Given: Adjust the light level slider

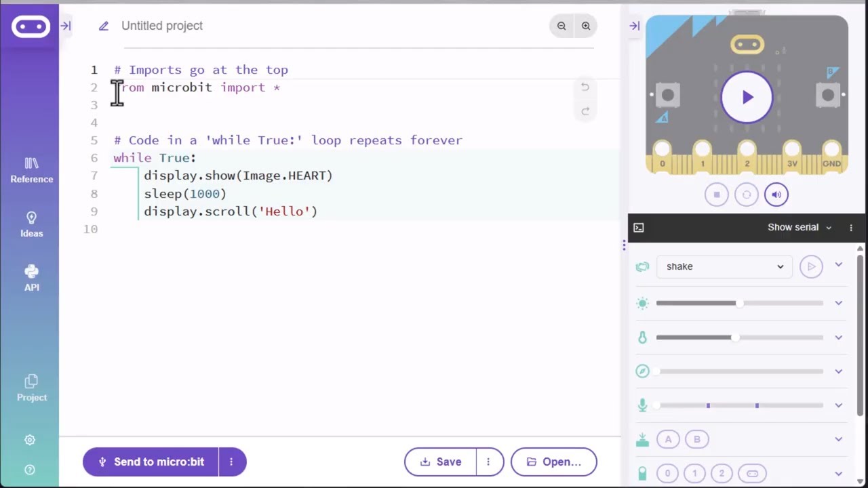Looking at the screenshot, I should [740, 303].
